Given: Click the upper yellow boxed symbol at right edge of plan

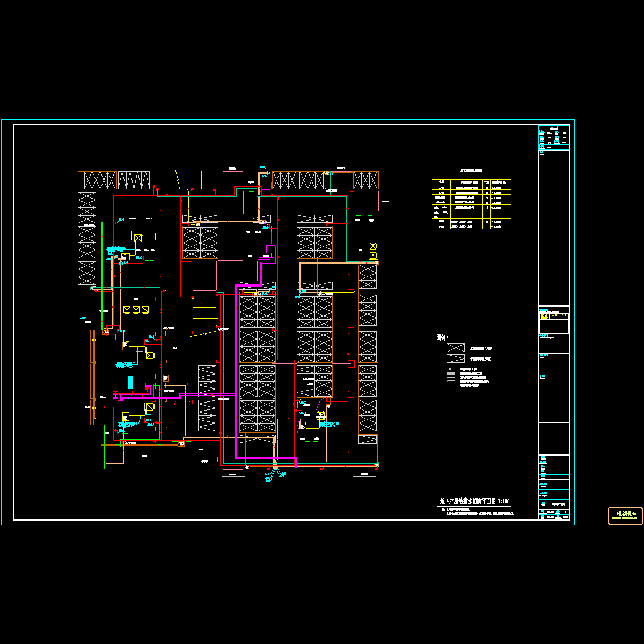Looking at the screenshot, I should pos(374,246).
